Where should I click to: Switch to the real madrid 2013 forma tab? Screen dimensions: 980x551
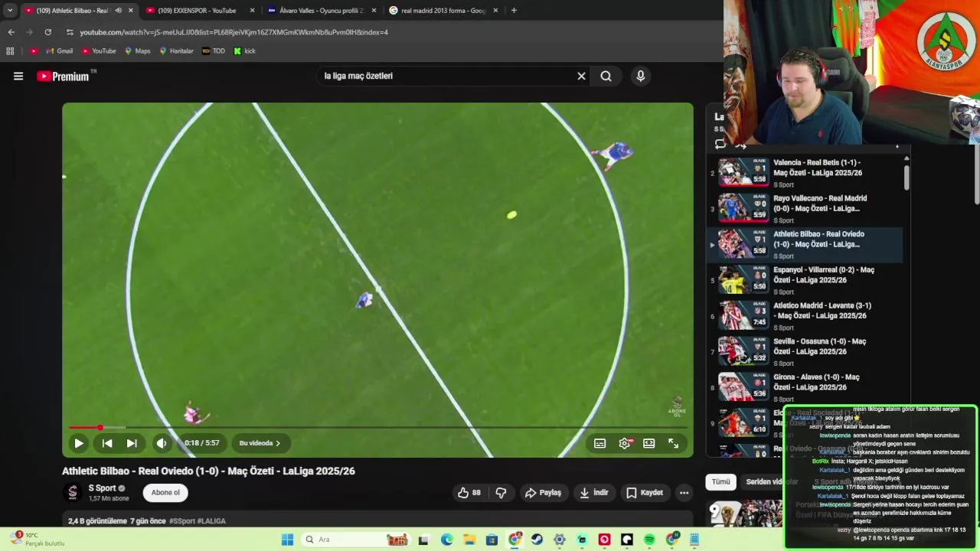click(444, 11)
